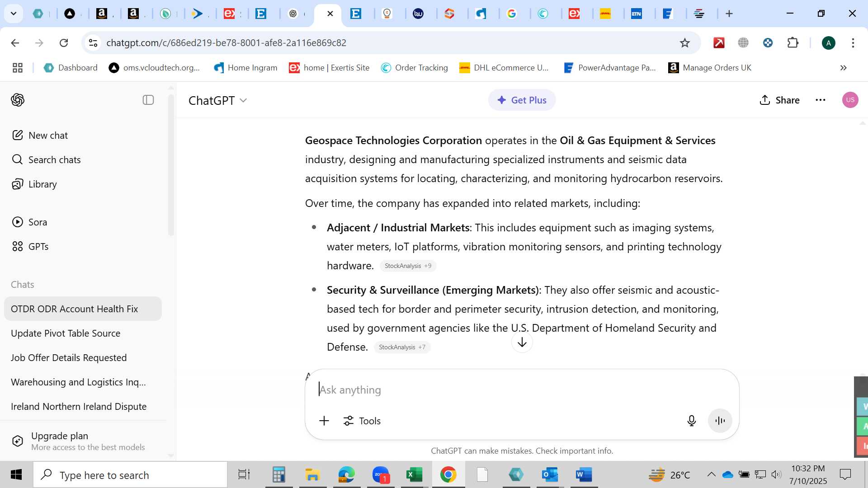Click the plus attach icon in composer

pyautogui.click(x=324, y=421)
